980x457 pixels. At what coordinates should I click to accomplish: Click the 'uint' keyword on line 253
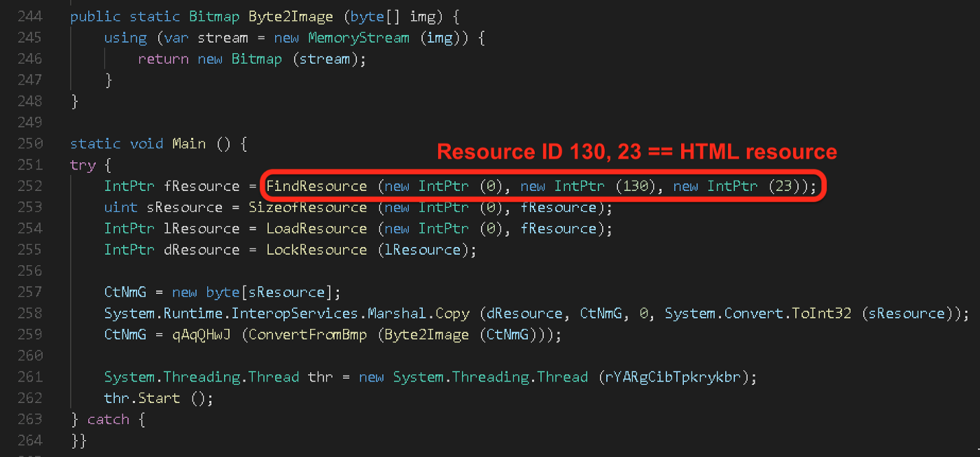[x=121, y=208]
